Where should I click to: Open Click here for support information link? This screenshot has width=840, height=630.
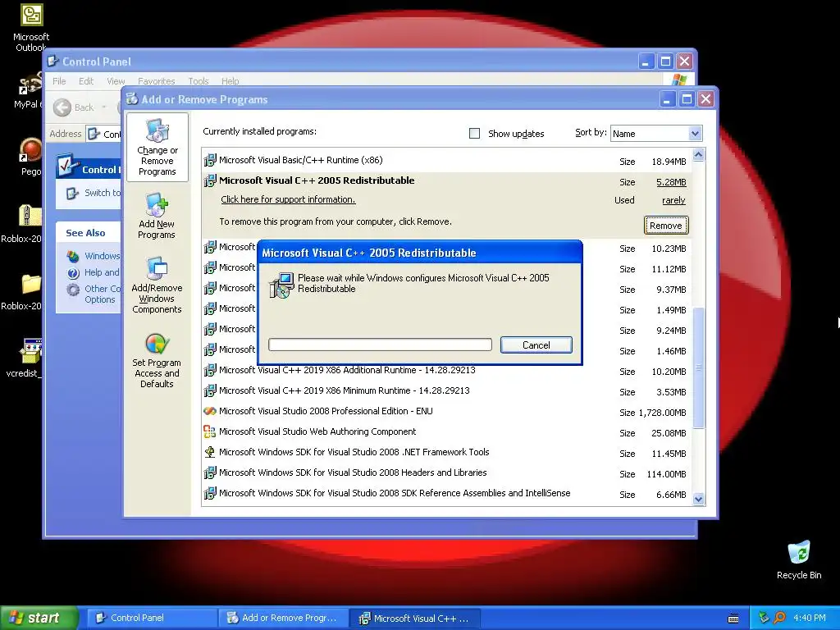click(x=288, y=199)
